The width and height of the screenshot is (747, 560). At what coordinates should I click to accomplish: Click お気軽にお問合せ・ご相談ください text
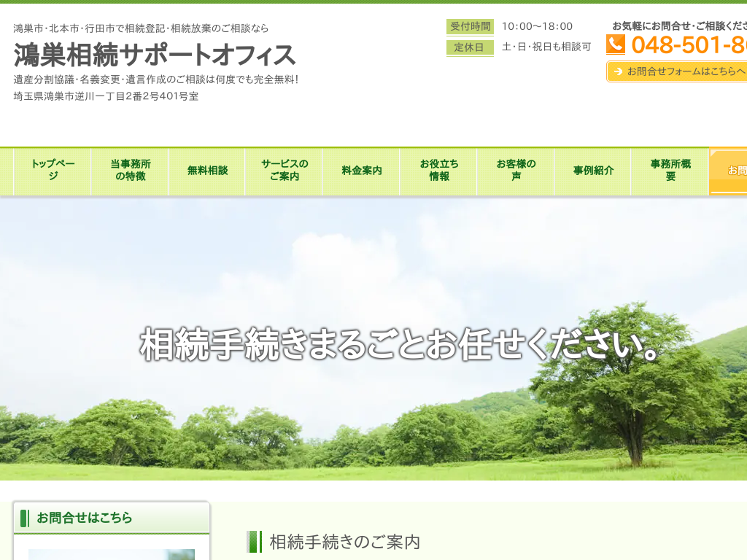click(679, 26)
